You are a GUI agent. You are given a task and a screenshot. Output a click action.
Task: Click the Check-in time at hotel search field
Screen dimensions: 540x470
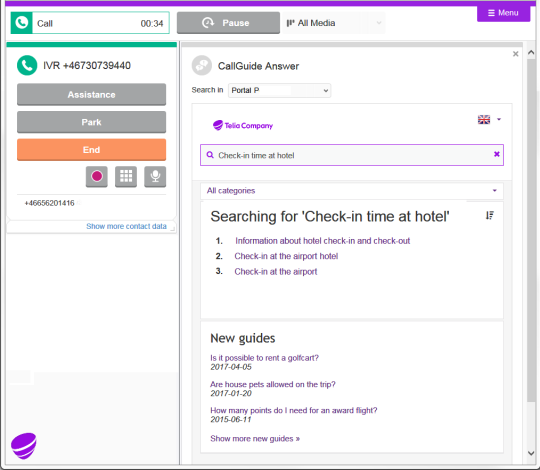[352, 155]
